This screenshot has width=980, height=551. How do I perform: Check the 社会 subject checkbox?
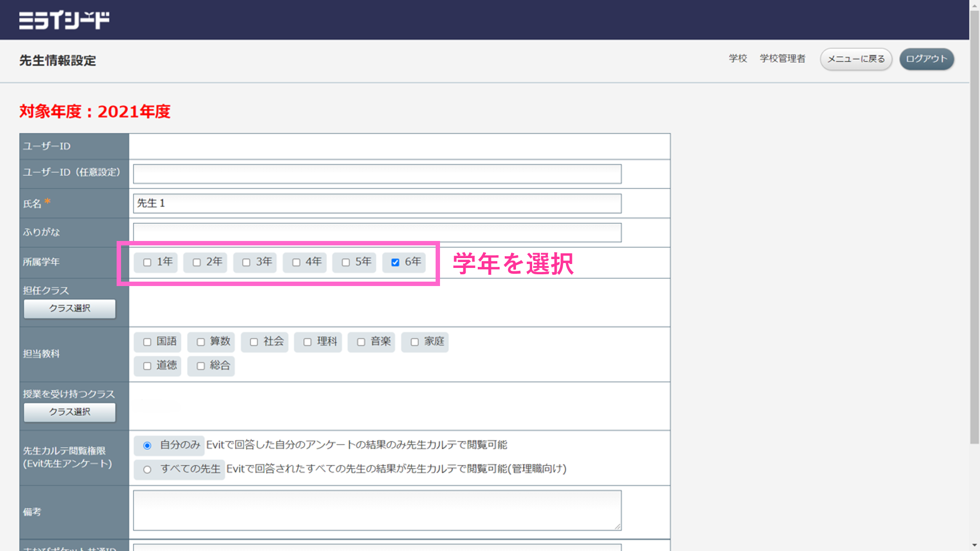[254, 342]
